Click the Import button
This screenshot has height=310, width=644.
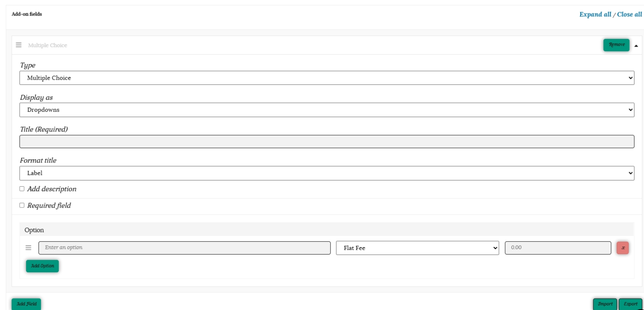pos(605,304)
